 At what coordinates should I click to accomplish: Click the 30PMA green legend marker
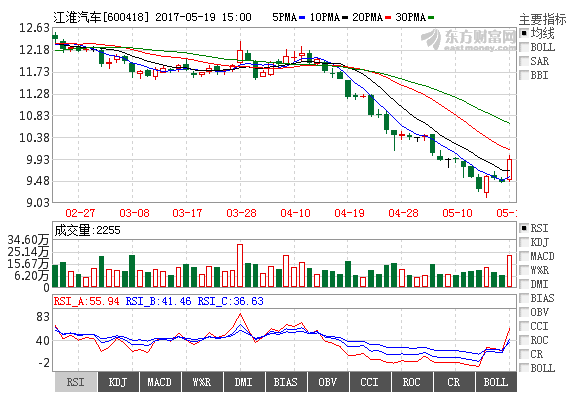431,18
